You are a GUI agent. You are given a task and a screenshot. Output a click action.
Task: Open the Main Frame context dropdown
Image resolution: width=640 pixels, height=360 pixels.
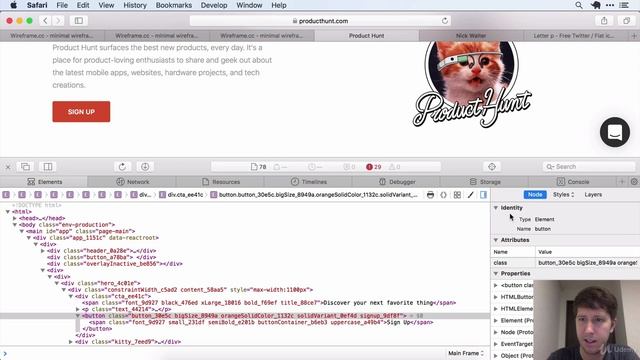pos(466,353)
